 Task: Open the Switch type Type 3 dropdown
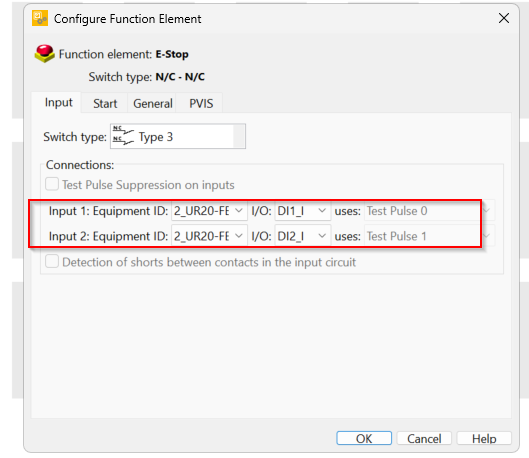178,136
